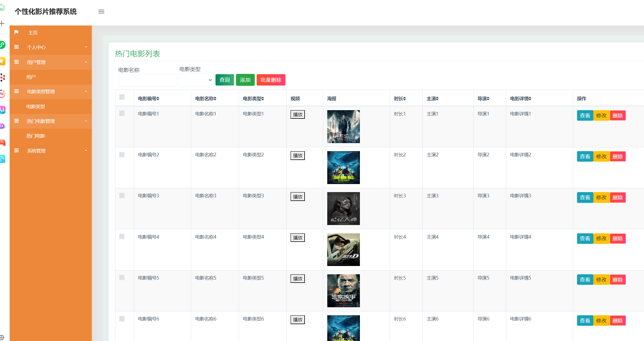Click the hamburger menu toggle icon
The height and width of the screenshot is (341, 644).
(x=101, y=12)
